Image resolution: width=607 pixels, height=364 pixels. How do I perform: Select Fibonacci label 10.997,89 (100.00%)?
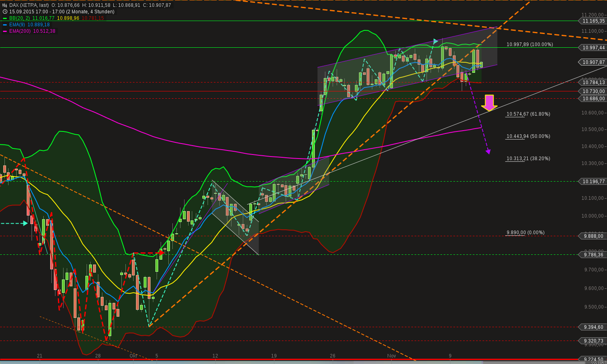[x=530, y=44]
